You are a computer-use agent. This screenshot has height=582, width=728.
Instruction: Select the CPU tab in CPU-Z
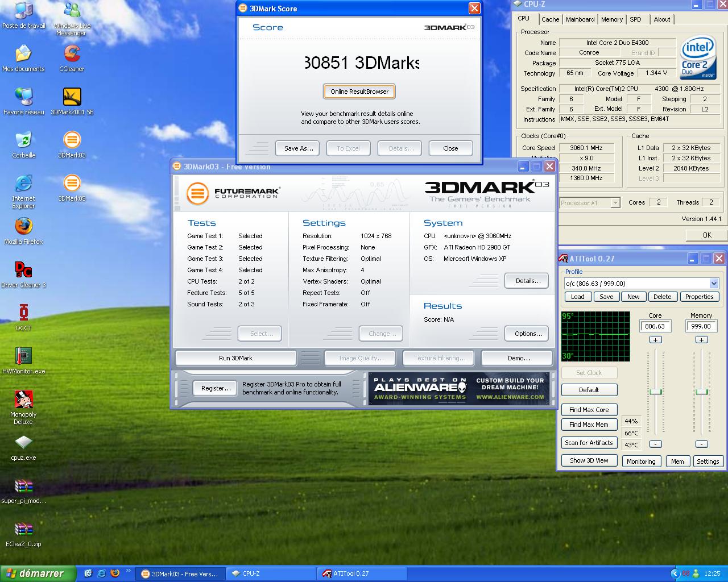pyautogui.click(x=524, y=18)
